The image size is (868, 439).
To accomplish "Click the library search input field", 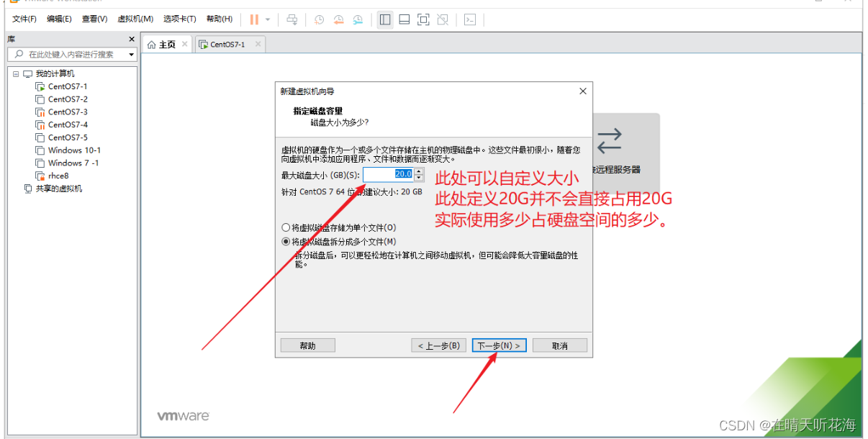I will click(x=70, y=54).
